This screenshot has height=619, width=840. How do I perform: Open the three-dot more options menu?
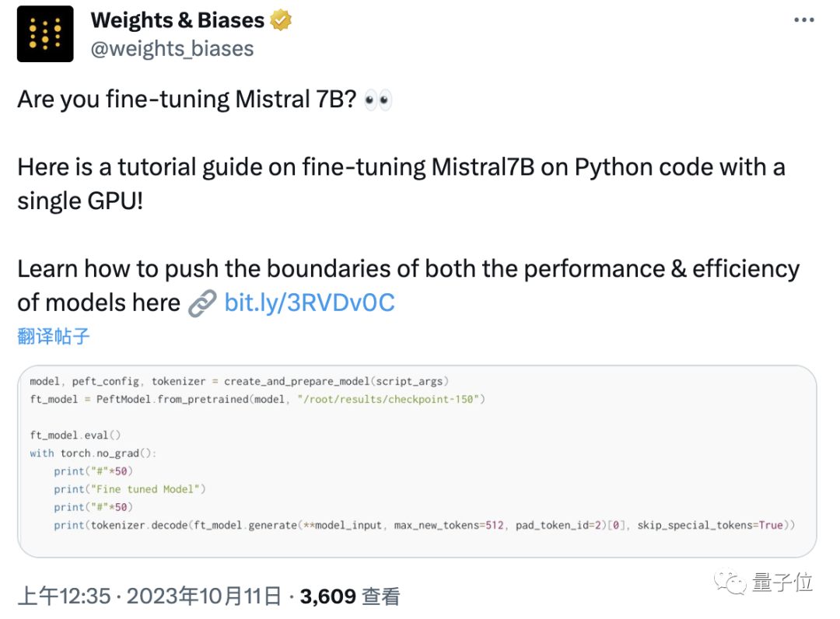(803, 20)
